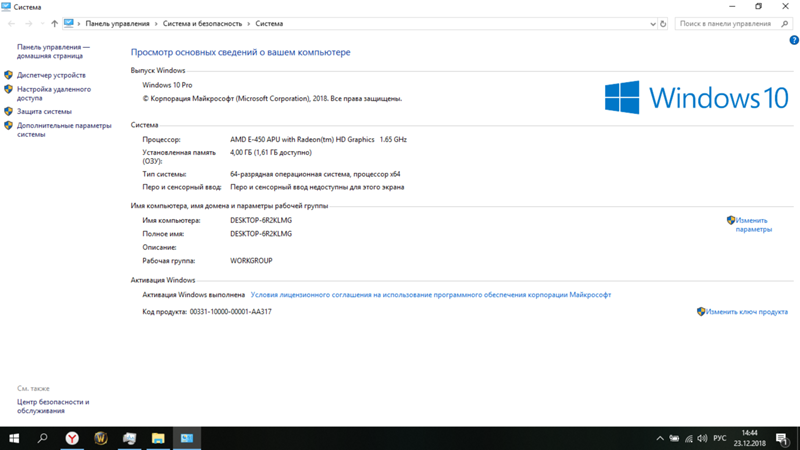Open Device Manager link in sidebar

coord(51,75)
